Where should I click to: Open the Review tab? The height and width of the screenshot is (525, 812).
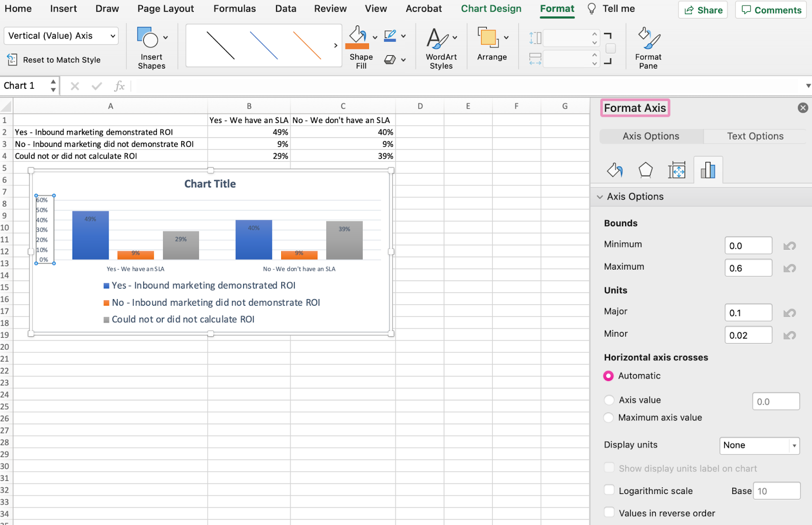[330, 9]
